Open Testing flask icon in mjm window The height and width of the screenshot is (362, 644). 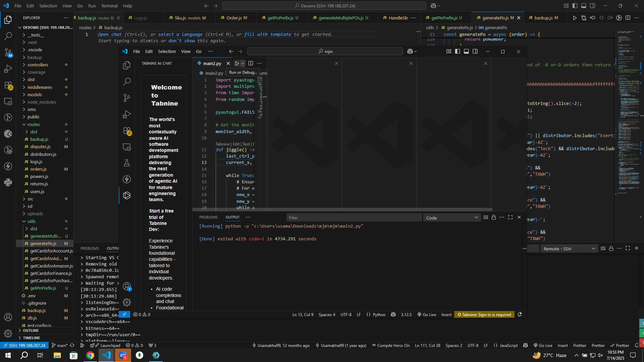[x=127, y=163]
